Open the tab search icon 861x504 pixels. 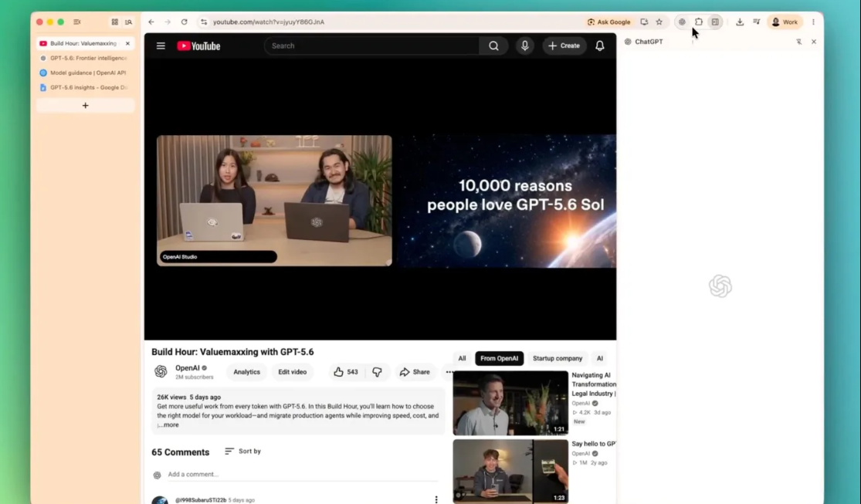click(128, 22)
